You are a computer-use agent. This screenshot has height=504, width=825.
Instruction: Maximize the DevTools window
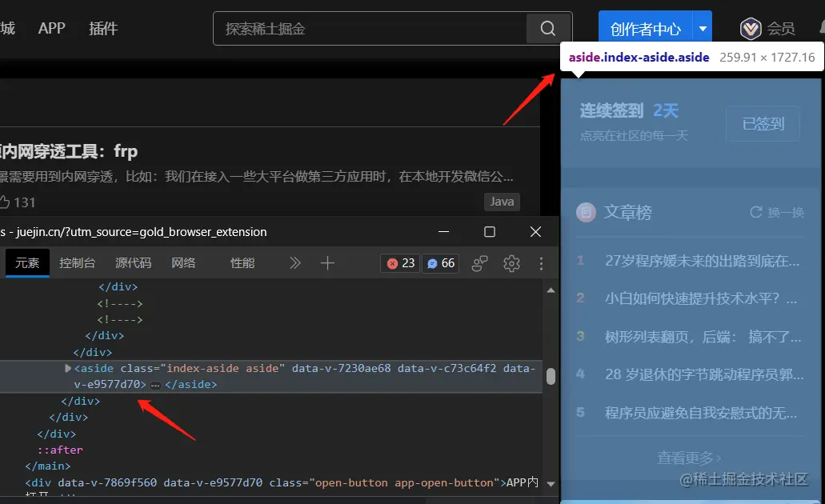point(489,231)
